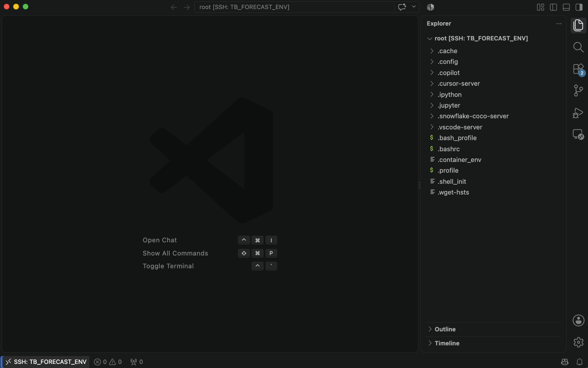Toggle the primary side bar layout button
The height and width of the screenshot is (368, 588).
pos(553,7)
